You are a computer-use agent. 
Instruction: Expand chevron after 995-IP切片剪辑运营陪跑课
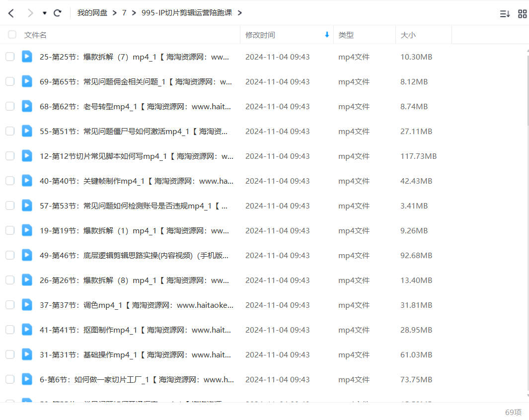[239, 13]
